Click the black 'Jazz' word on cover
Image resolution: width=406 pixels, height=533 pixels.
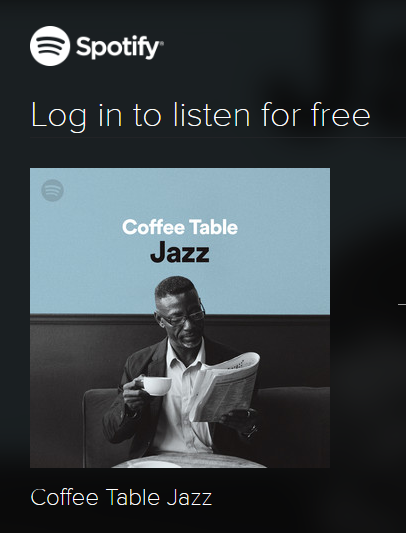[x=180, y=253]
